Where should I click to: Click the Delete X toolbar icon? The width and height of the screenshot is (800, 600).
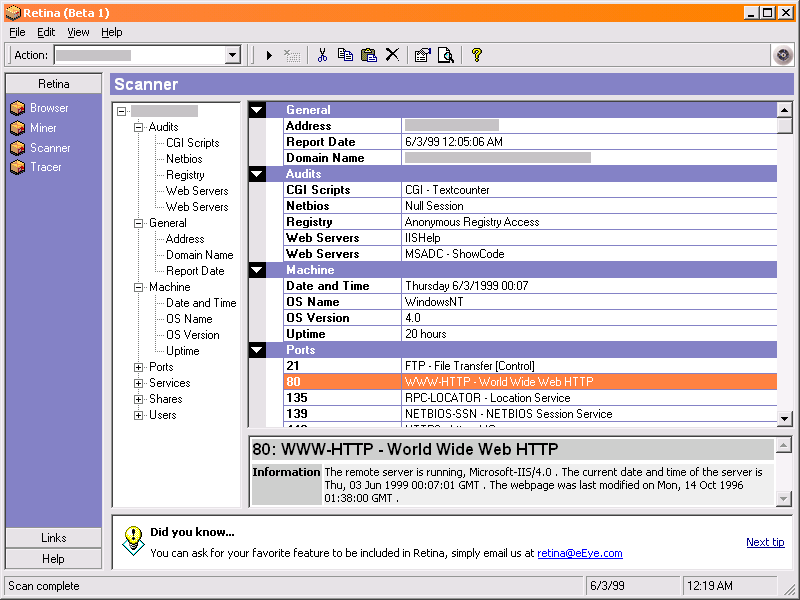392,55
